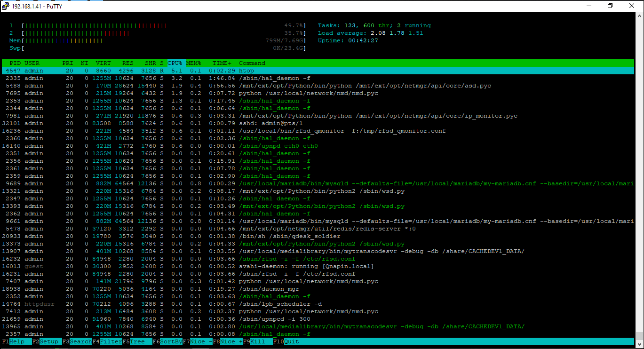This screenshot has width=644, height=349.
Task: Toggle F5 Tree view
Action: click(x=137, y=341)
